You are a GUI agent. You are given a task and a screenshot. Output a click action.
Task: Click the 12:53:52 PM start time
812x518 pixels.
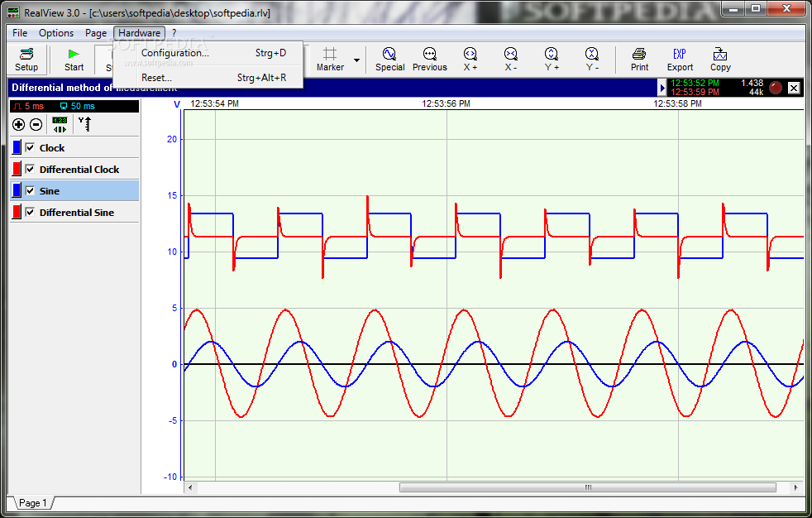click(x=695, y=83)
